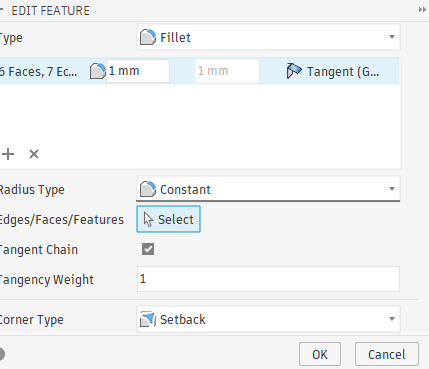Open the Radius Type Constant dropdown
Viewport: 429px width, 369px height.
(268, 189)
